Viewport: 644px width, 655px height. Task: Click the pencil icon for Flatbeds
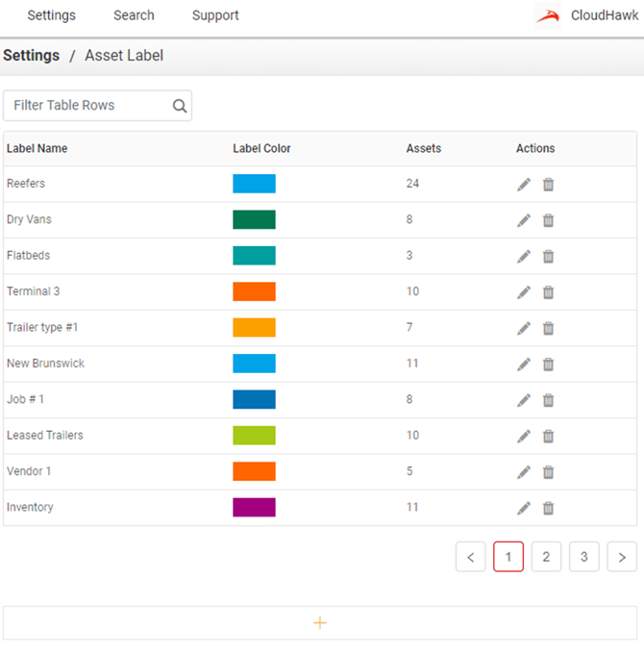pos(524,256)
